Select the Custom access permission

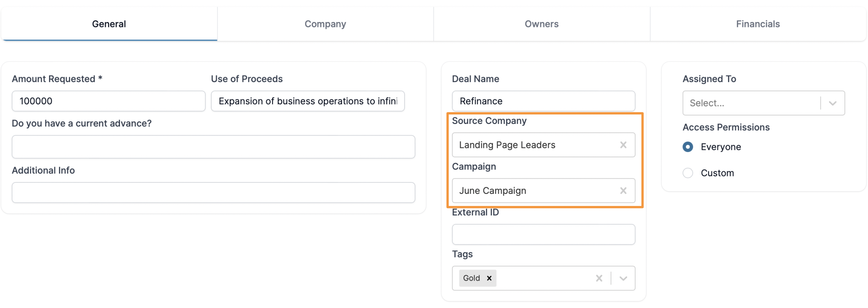pyautogui.click(x=688, y=173)
